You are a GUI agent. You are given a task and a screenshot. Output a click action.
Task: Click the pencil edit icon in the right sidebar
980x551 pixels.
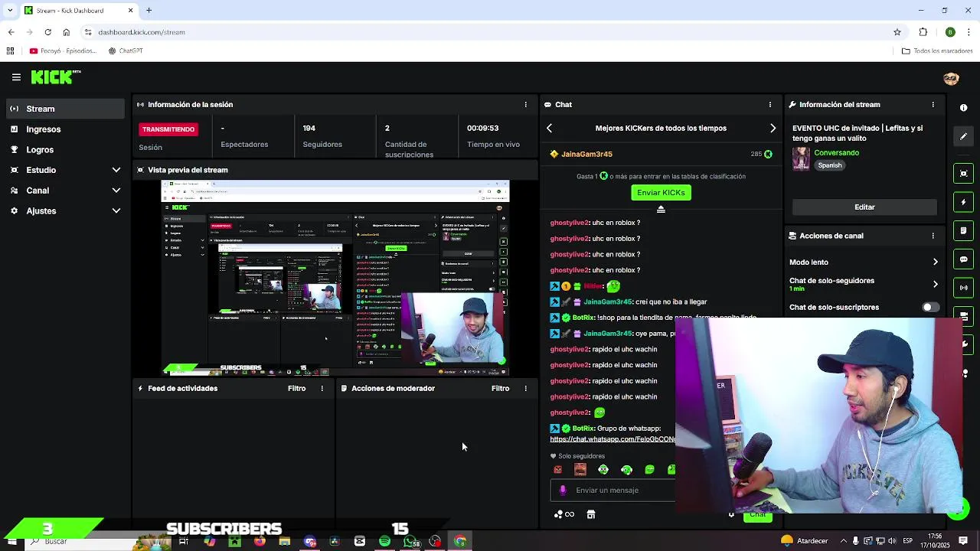pyautogui.click(x=964, y=136)
